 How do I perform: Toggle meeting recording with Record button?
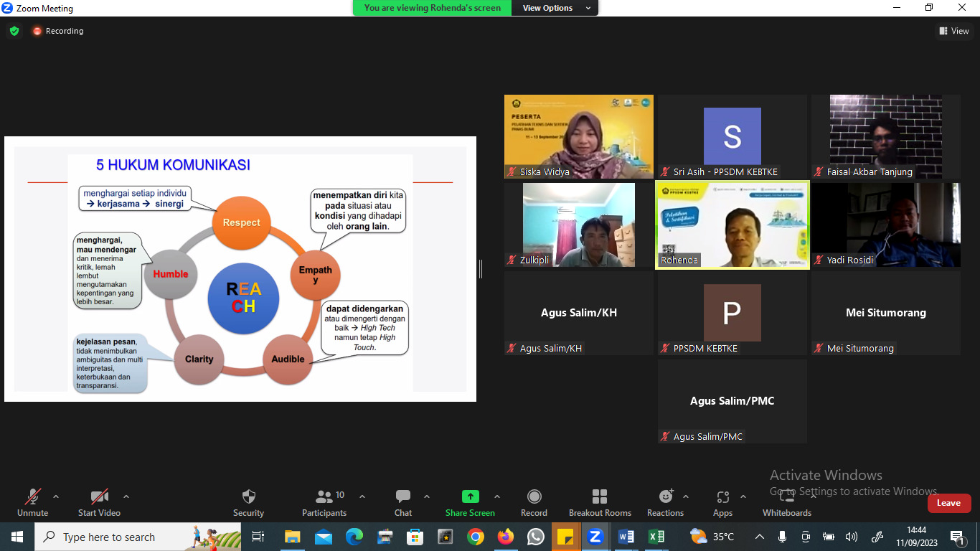(x=534, y=501)
